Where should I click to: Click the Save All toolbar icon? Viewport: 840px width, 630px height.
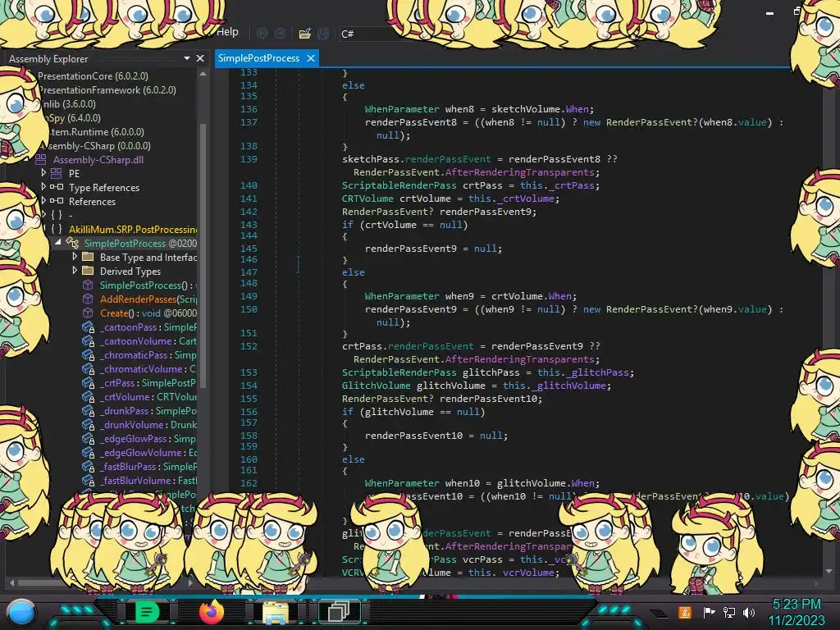[323, 34]
